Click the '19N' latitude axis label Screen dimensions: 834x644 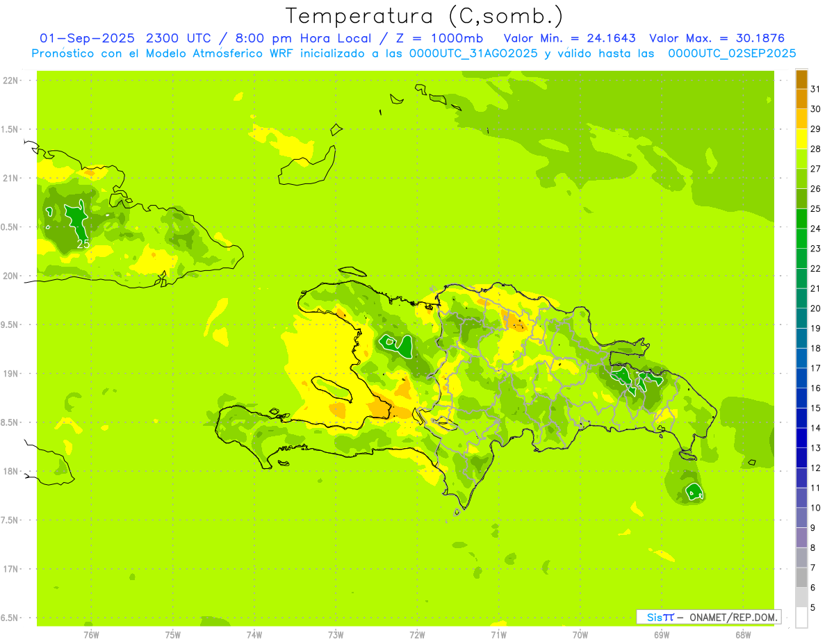click(x=12, y=374)
